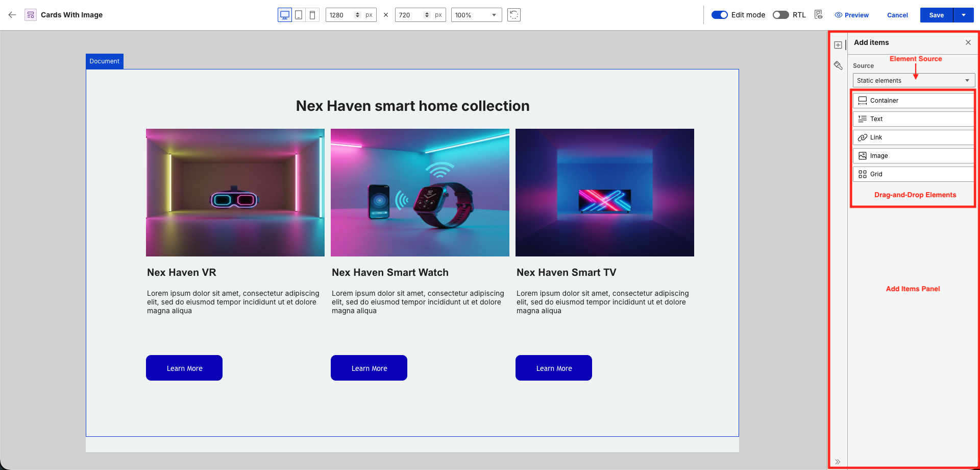The image size is (980, 470).
Task: Select the Grid element item
Action: coord(914,174)
